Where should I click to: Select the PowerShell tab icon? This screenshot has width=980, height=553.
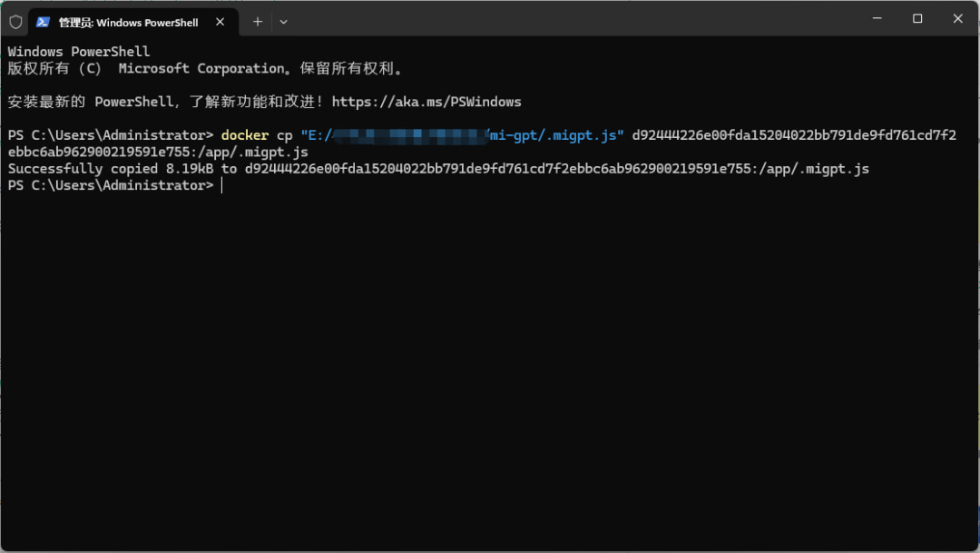point(43,22)
